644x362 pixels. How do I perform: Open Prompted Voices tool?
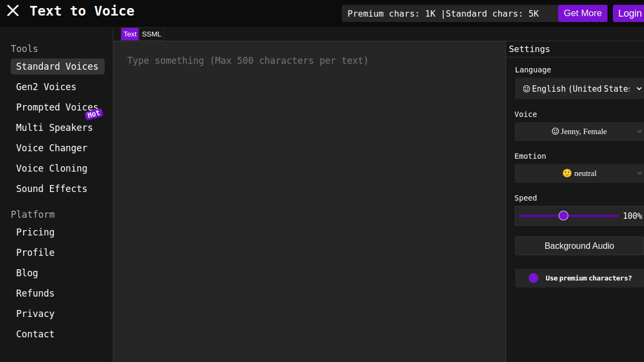[x=57, y=107]
